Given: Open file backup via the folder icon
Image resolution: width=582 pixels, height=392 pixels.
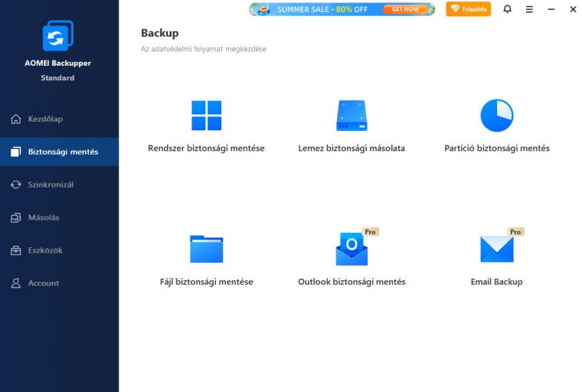Looking at the screenshot, I should coord(206,249).
